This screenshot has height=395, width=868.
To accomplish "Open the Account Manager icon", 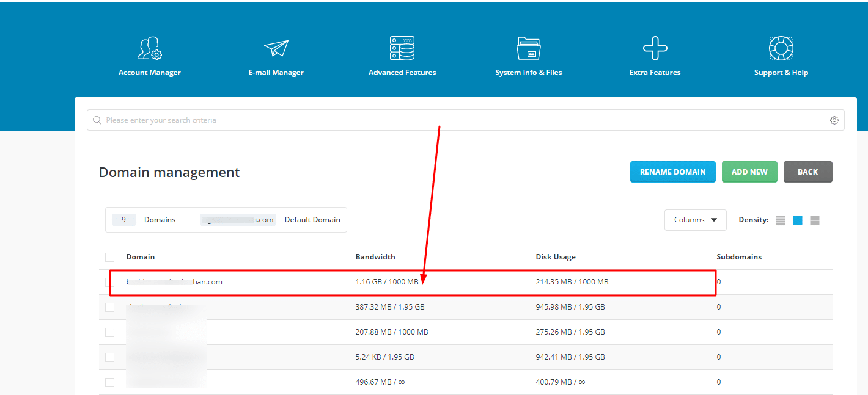I will [x=149, y=48].
